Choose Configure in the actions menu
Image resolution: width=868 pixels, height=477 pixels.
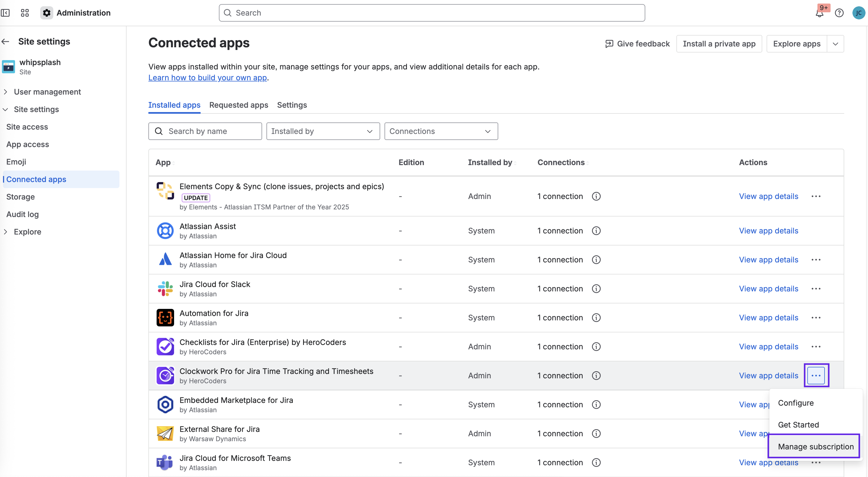[x=796, y=403]
